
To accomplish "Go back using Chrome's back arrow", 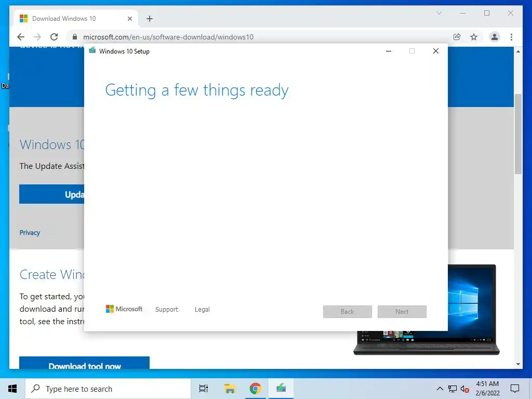I will click(x=21, y=37).
